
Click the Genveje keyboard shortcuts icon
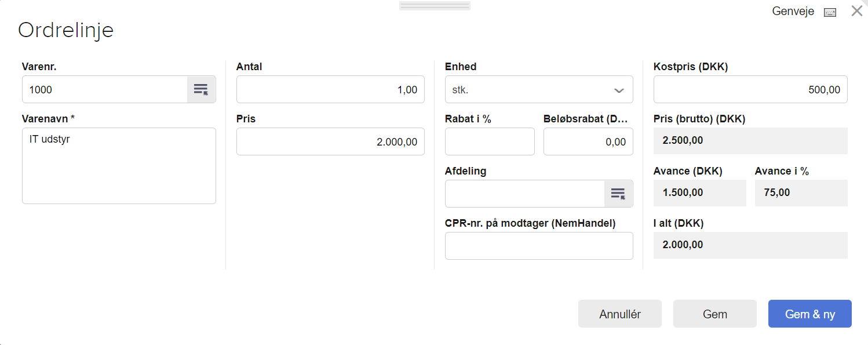[830, 12]
